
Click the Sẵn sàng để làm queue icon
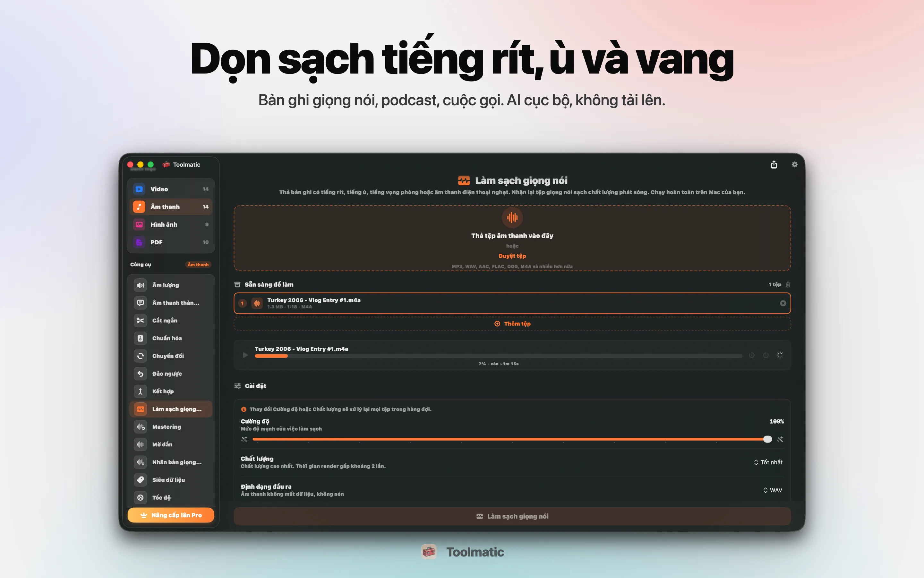237,285
